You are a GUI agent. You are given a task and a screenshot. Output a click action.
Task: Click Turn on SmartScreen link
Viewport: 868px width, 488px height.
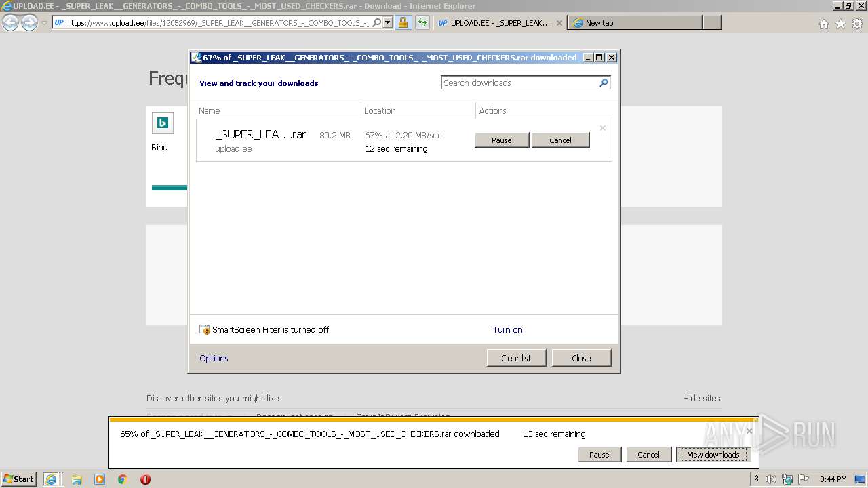click(507, 330)
